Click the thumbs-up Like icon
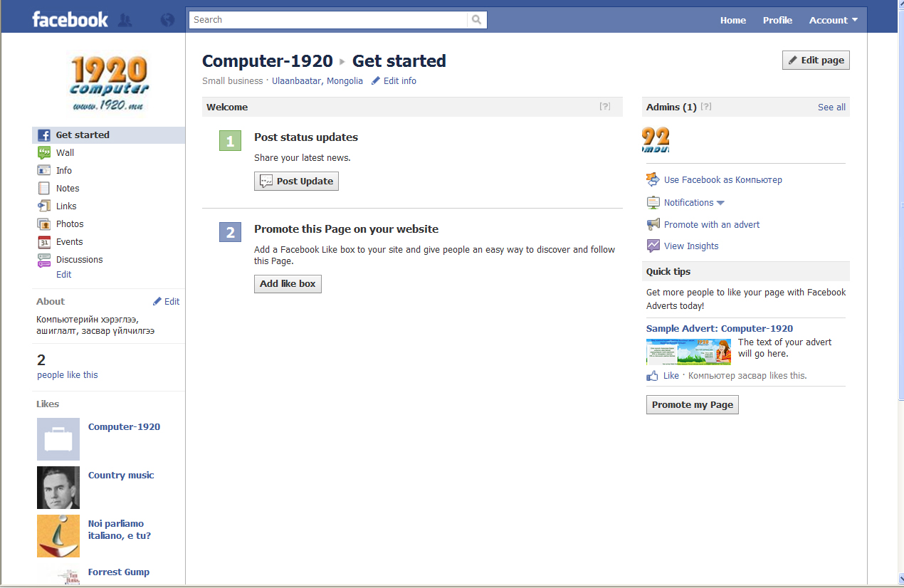The width and height of the screenshot is (904, 588). [652, 376]
